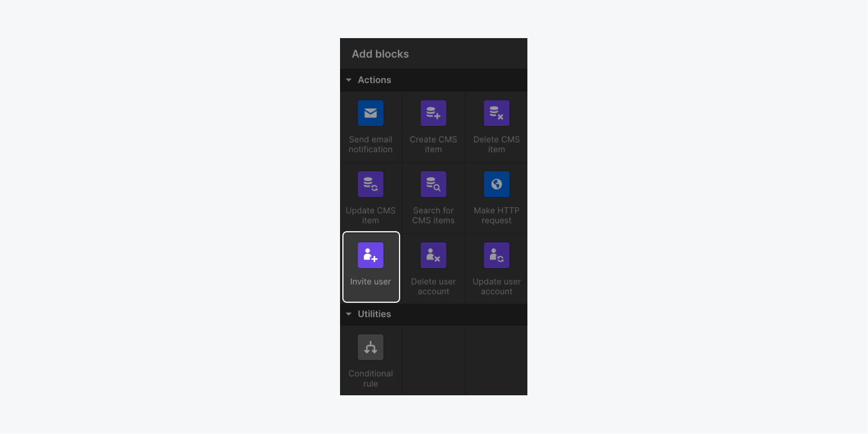Image resolution: width=868 pixels, height=434 pixels.
Task: Click the "Conditional rule" label text
Action: coord(371,379)
